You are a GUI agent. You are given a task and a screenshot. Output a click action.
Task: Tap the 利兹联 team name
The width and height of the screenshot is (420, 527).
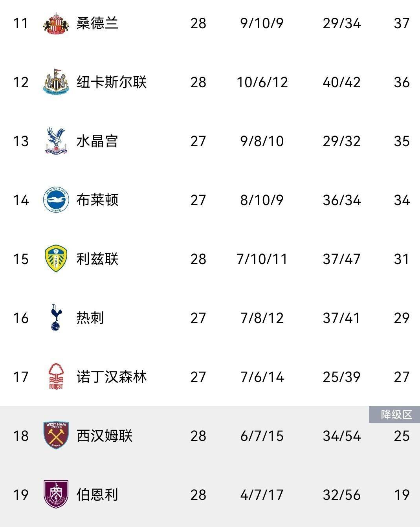[97, 259]
